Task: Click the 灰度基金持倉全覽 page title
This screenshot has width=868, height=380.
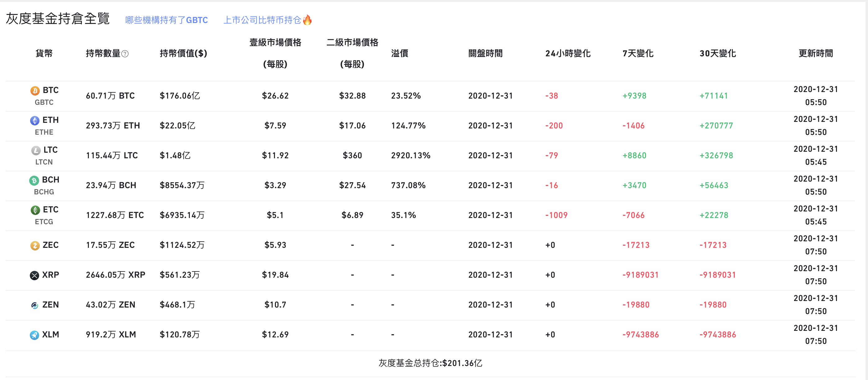Action: [57, 19]
